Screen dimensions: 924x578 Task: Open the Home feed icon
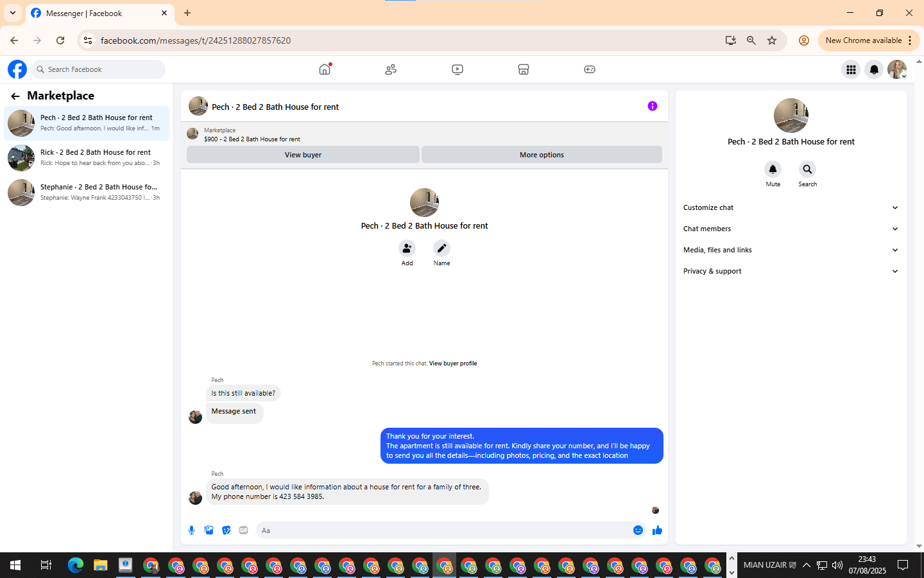(325, 69)
